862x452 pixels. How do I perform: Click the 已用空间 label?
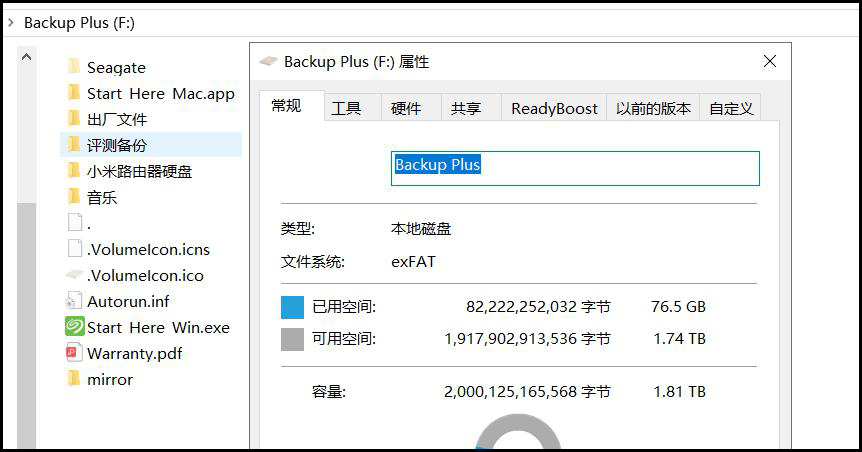coord(344,307)
